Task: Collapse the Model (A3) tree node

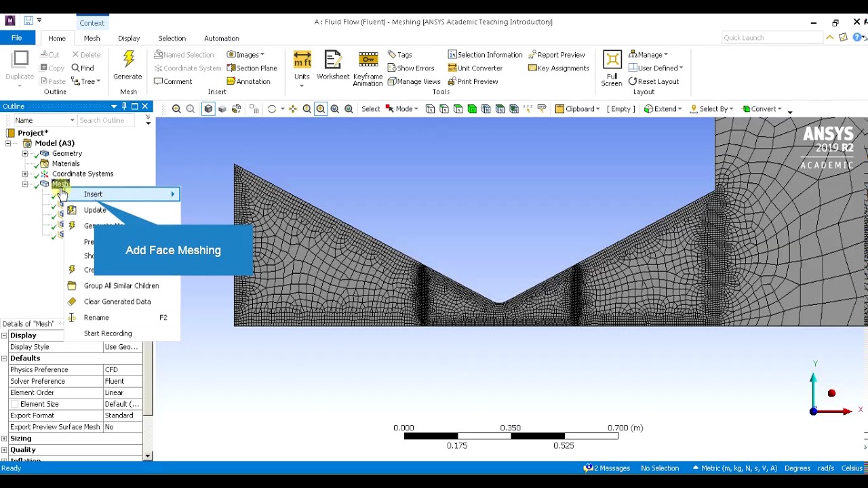Action: (8, 143)
